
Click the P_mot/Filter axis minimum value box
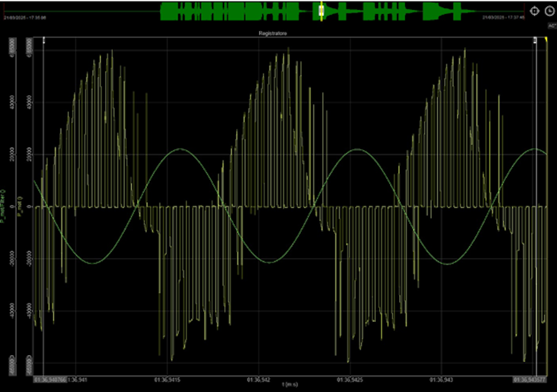[13, 366]
